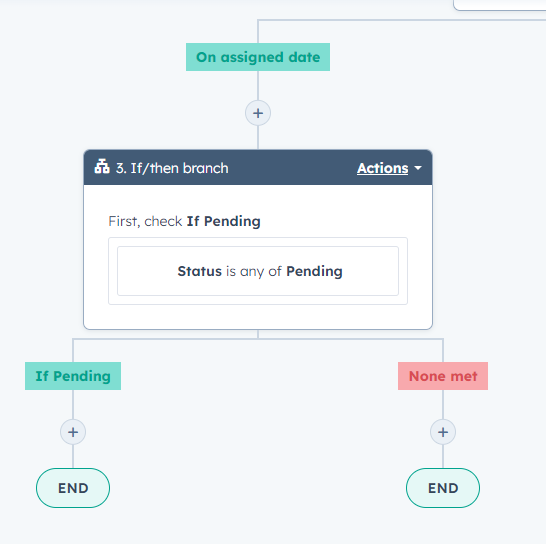
Task: Add action below On assigned date
Action: click(258, 113)
